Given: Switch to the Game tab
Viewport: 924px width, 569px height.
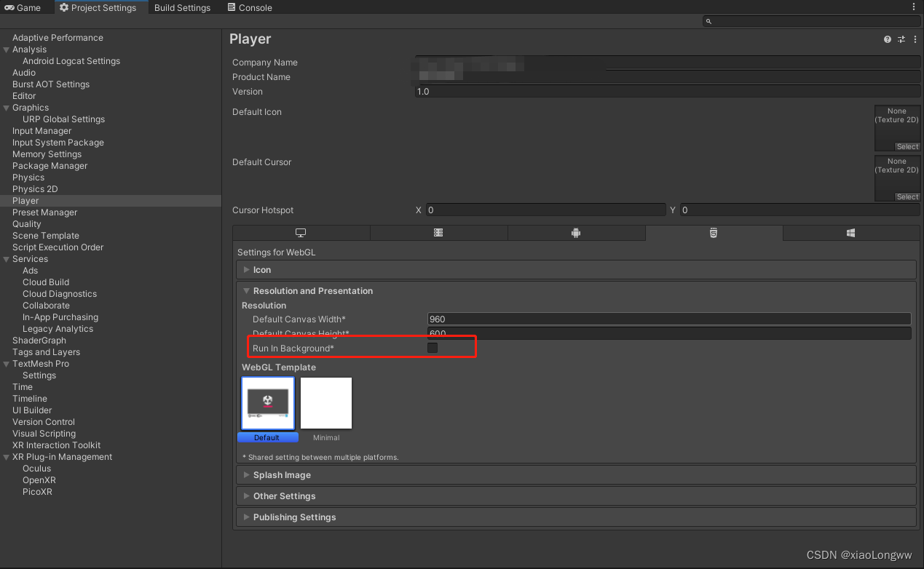Looking at the screenshot, I should [x=23, y=7].
